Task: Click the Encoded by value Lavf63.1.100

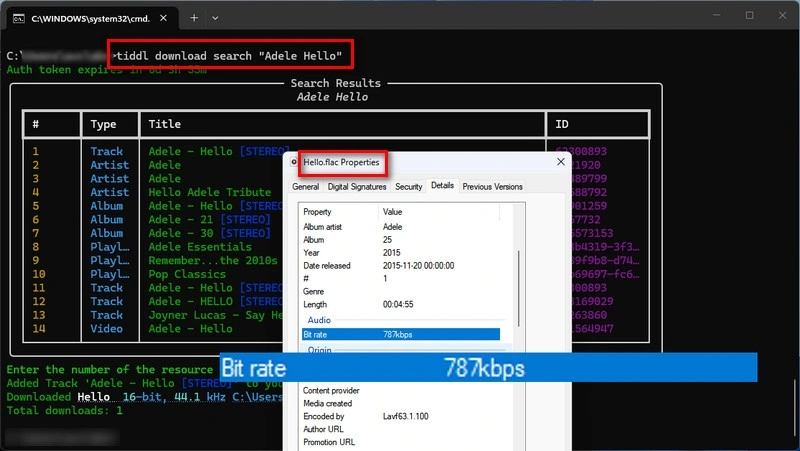Action: point(406,416)
